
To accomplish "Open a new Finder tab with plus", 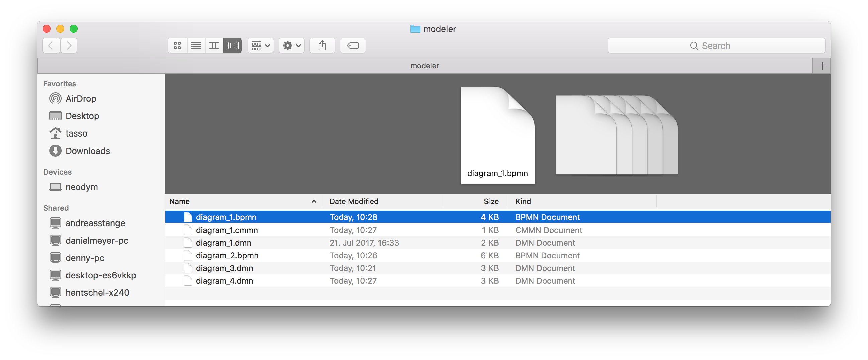I will pos(822,65).
